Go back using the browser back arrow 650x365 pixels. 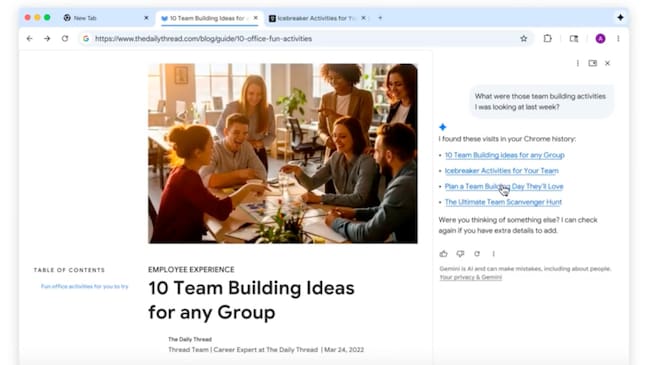[29, 39]
